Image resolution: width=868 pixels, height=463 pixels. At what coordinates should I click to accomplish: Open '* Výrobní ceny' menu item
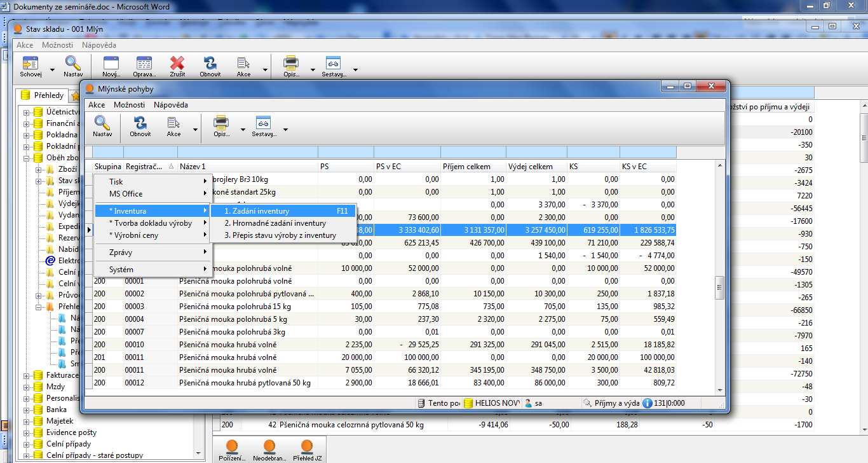tap(153, 235)
